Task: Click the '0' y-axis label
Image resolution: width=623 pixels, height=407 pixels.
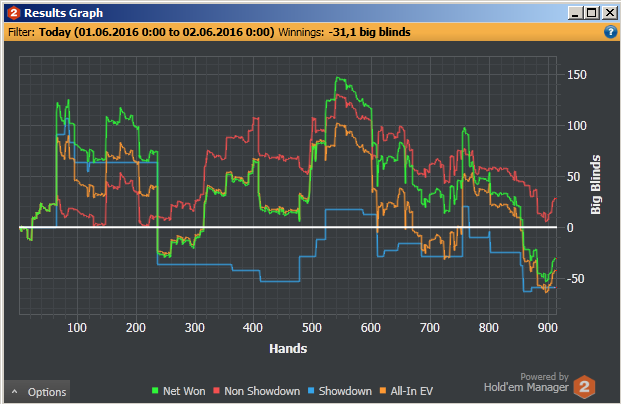Action: pos(570,228)
